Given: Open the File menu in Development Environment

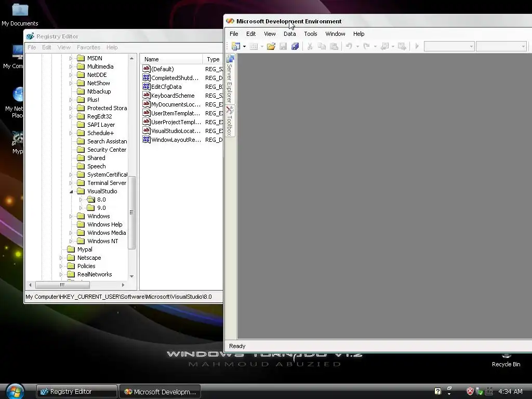Looking at the screenshot, I should [234, 34].
